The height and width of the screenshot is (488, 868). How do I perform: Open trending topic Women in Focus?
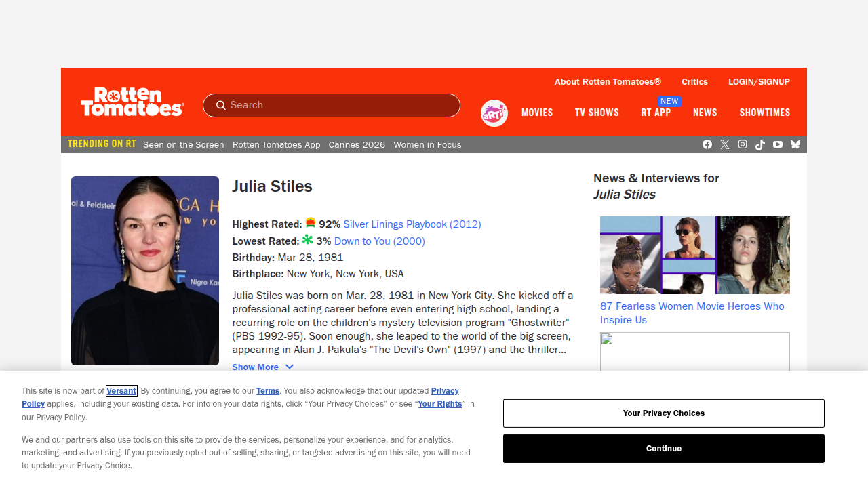tap(427, 144)
